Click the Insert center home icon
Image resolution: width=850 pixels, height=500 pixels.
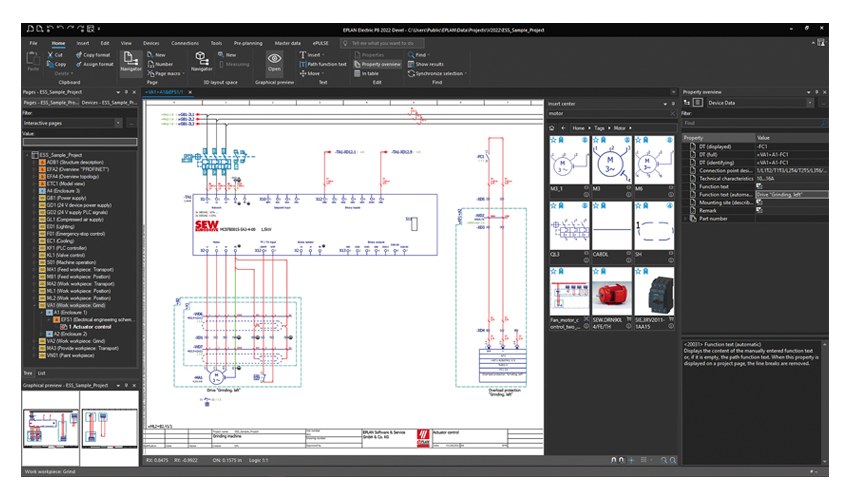(552, 128)
